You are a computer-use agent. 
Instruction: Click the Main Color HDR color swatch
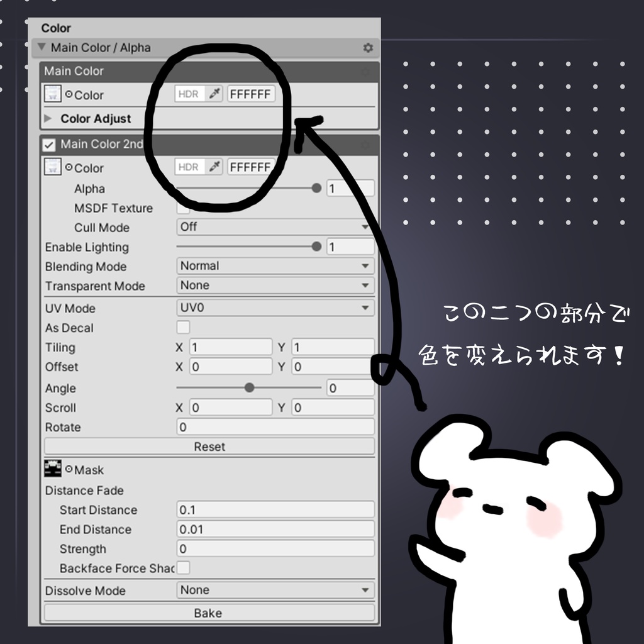190,94
